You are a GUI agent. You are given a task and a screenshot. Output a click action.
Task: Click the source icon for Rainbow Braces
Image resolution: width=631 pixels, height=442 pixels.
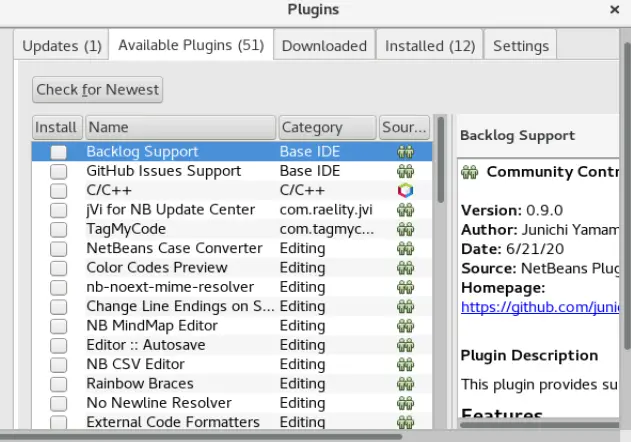(x=405, y=384)
